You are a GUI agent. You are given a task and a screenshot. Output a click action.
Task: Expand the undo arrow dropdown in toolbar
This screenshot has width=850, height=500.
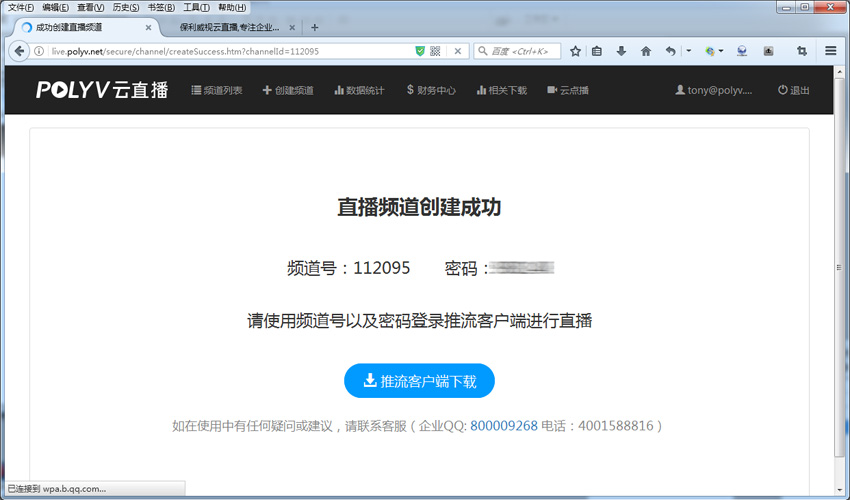688,51
